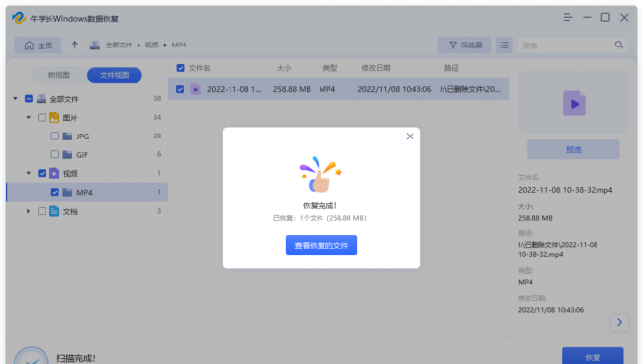643x364 pixels.
Task: Select 全部文件 in breadcrumb path
Action: (x=119, y=45)
